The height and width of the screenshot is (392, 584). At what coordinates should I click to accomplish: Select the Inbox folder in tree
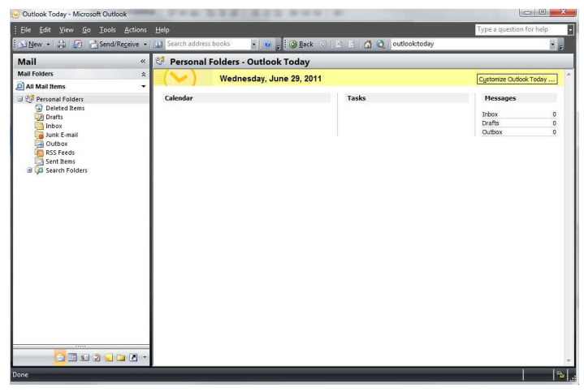[54, 126]
